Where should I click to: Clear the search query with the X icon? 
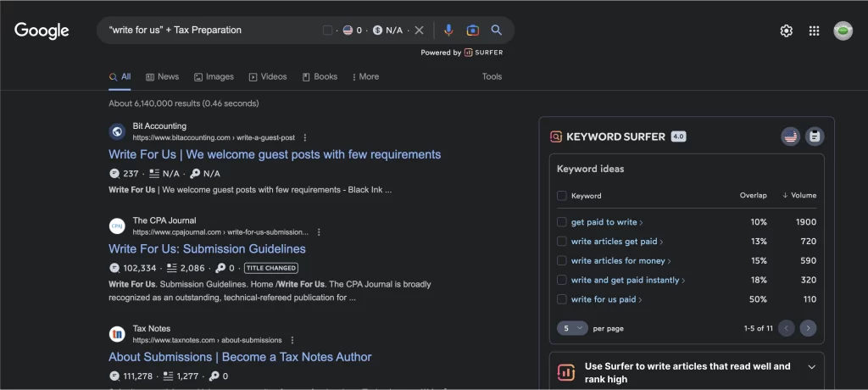[x=419, y=31]
